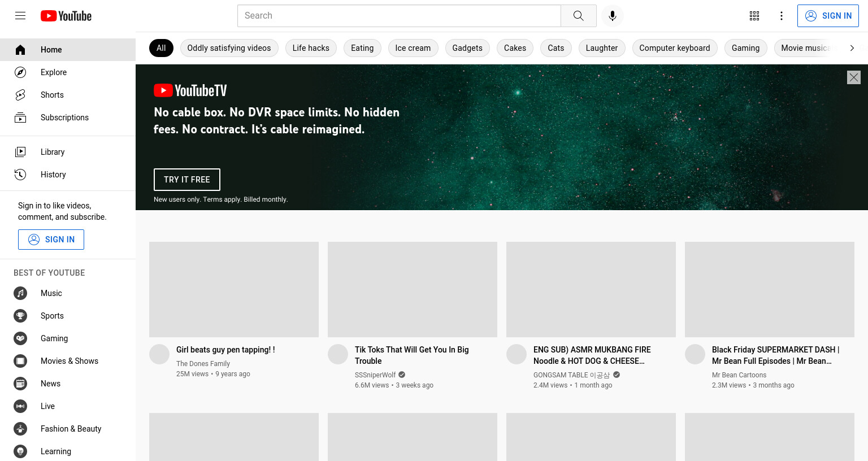The width and height of the screenshot is (868, 461).
Task: Select the Cats chip
Action: click(x=556, y=48)
